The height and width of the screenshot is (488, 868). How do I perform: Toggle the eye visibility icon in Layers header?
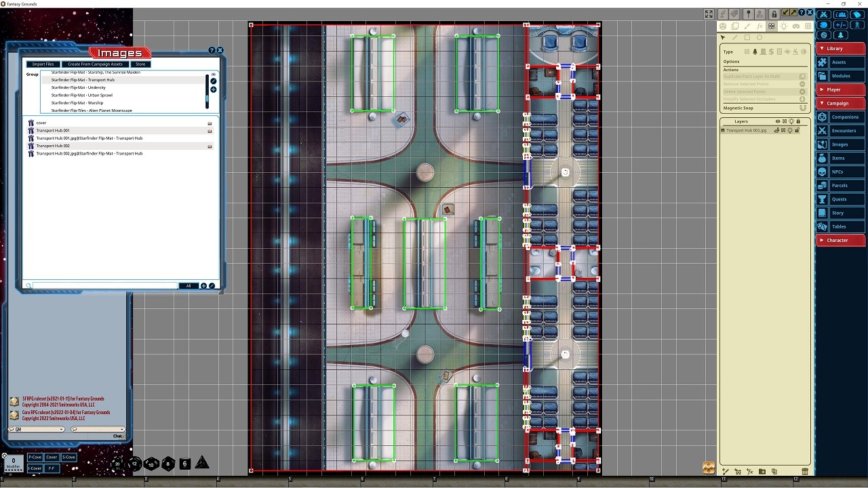777,121
